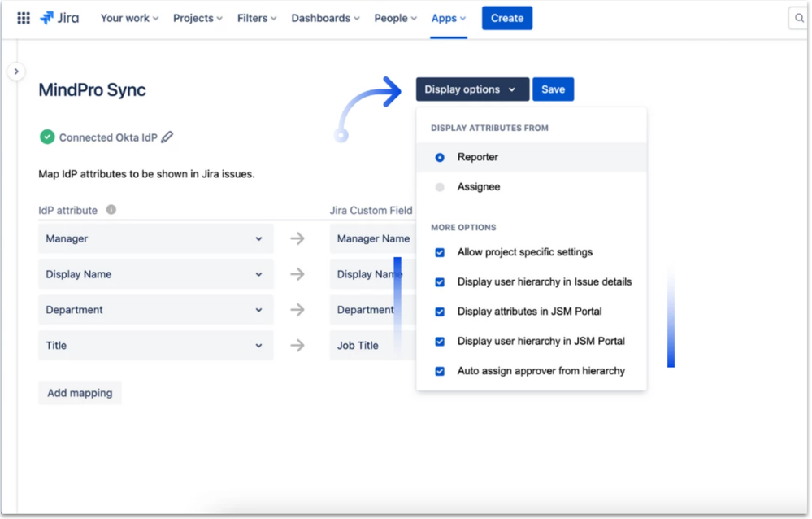This screenshot has width=812, height=519.
Task: Toggle Display attributes in JSM Portal checkbox
Action: point(440,312)
